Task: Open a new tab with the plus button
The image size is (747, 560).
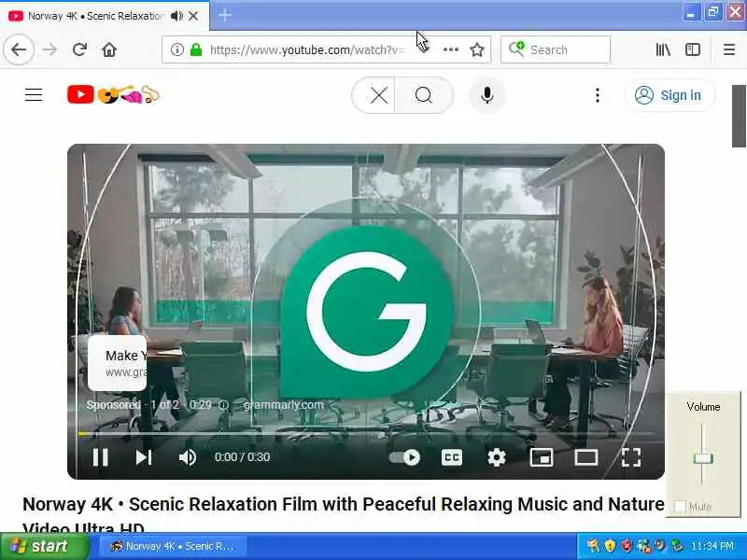Action: pos(225,16)
